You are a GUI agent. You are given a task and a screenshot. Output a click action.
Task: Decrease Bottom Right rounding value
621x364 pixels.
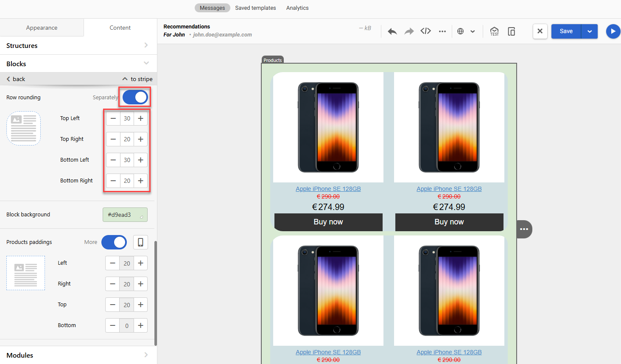click(113, 181)
